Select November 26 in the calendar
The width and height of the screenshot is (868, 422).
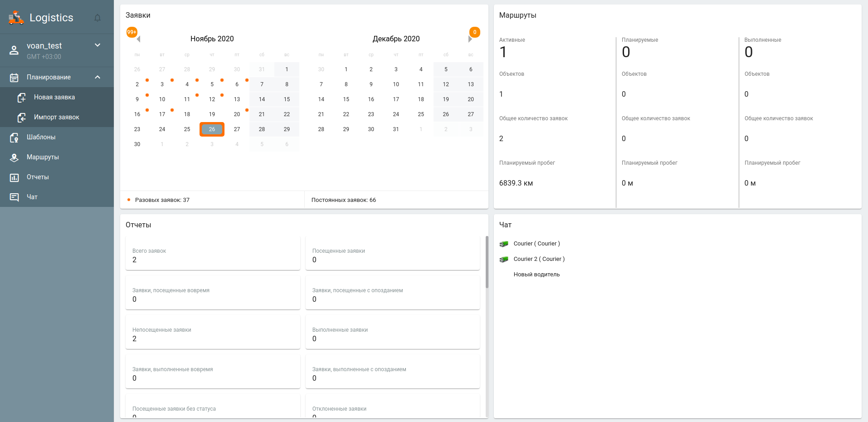click(212, 129)
